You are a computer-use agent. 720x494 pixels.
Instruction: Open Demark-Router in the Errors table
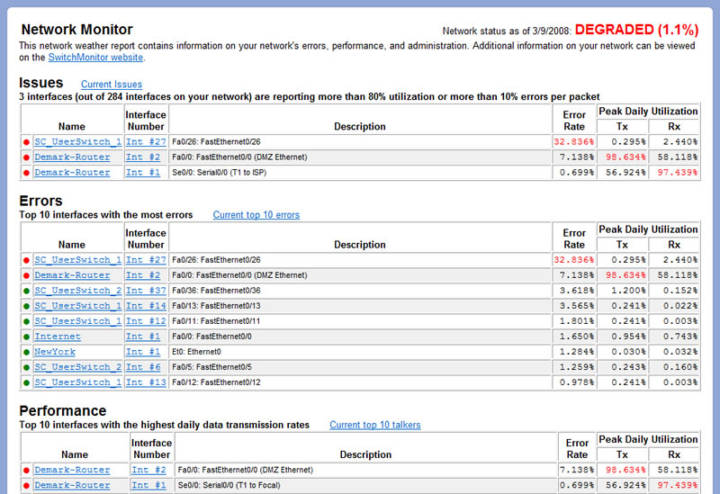[x=72, y=275]
